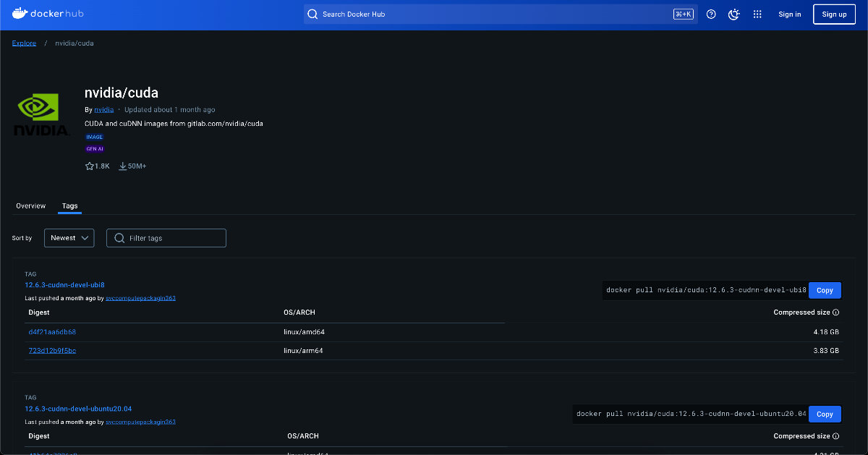This screenshot has width=868, height=455.
Task: Click Sign in link
Action: click(790, 14)
